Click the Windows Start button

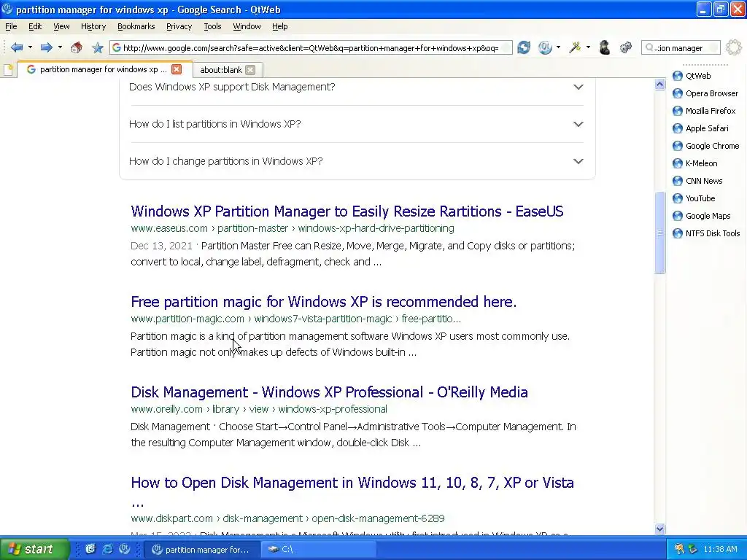click(x=34, y=549)
